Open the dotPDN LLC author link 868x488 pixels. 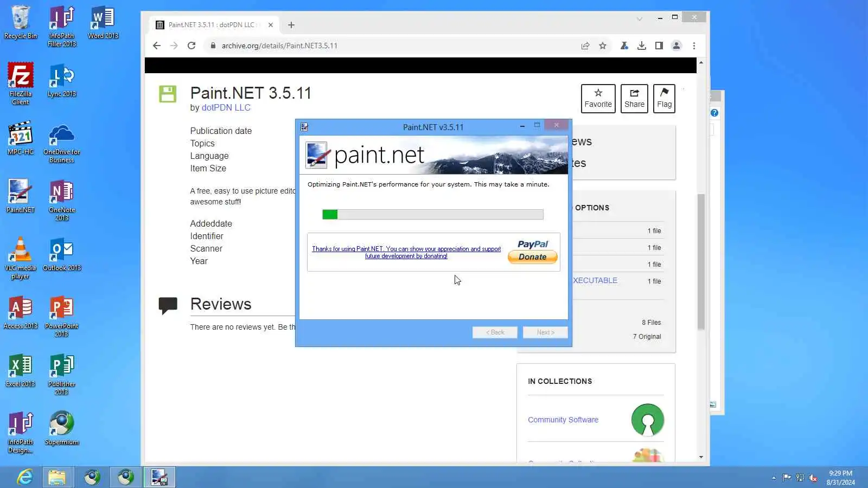[226, 107]
